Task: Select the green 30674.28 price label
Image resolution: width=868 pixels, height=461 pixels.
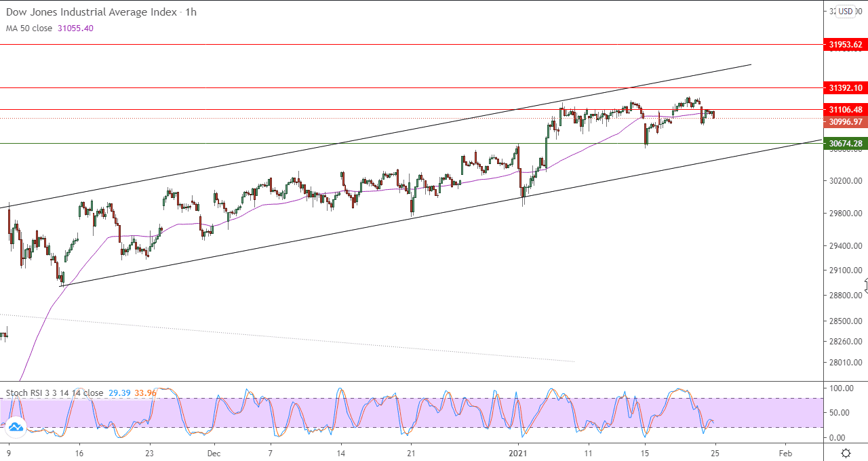Action: (x=845, y=144)
